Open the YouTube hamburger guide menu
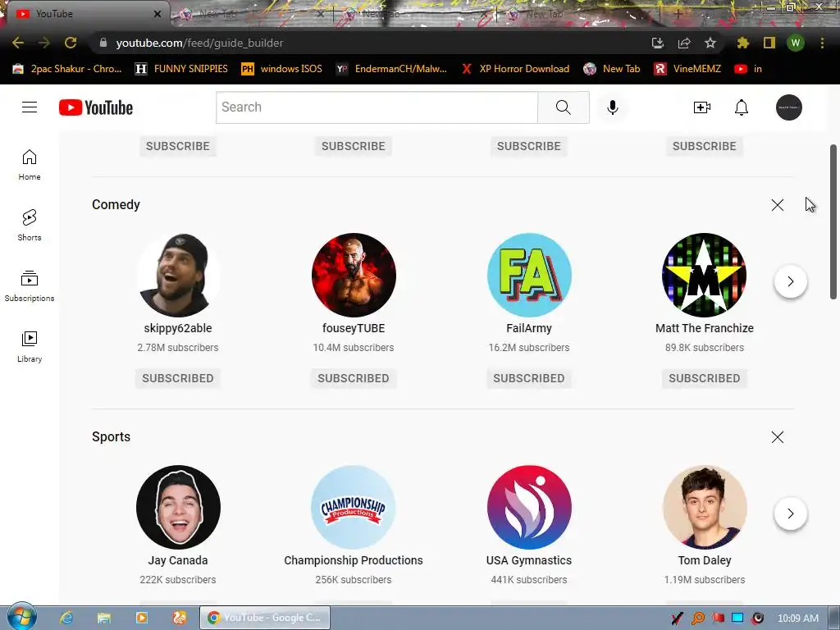Viewport: 840px width, 630px height. (x=30, y=107)
